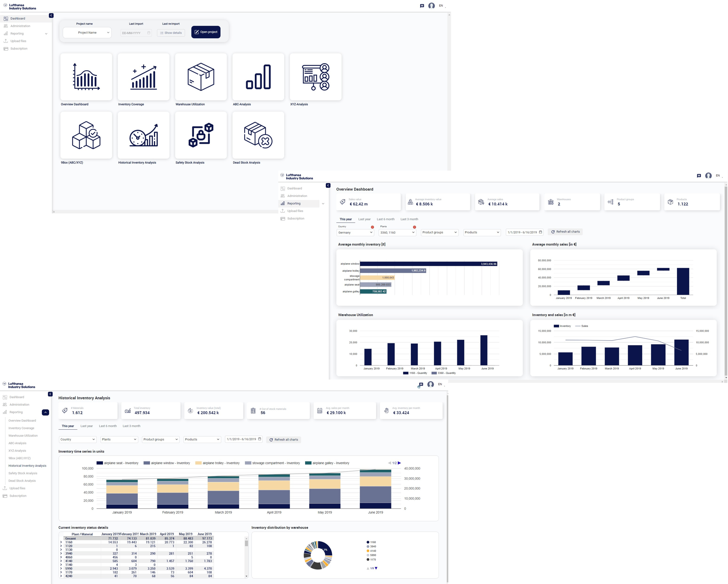This screenshot has width=728, height=584.
Task: Open the Safety Stock Analysis tile
Action: (201, 135)
